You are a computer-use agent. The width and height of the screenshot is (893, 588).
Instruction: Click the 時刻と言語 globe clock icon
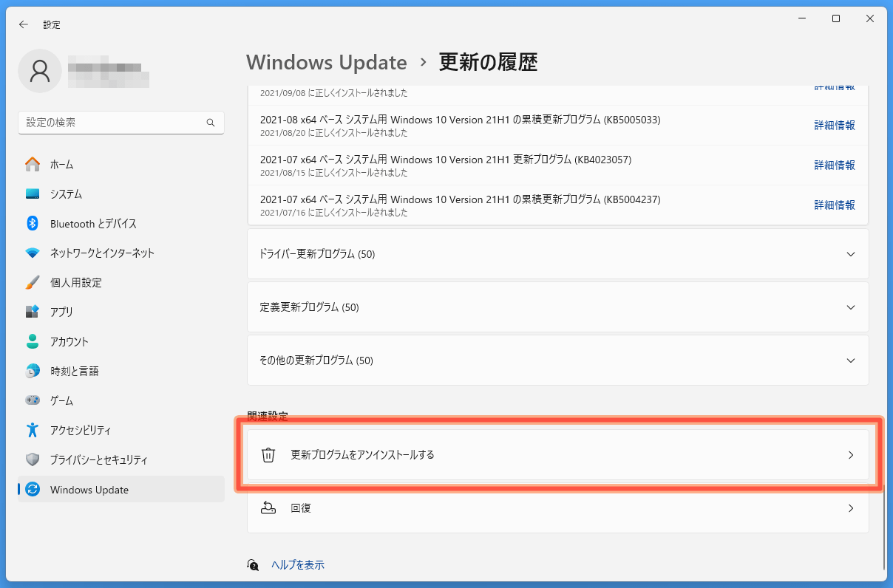[x=33, y=371]
